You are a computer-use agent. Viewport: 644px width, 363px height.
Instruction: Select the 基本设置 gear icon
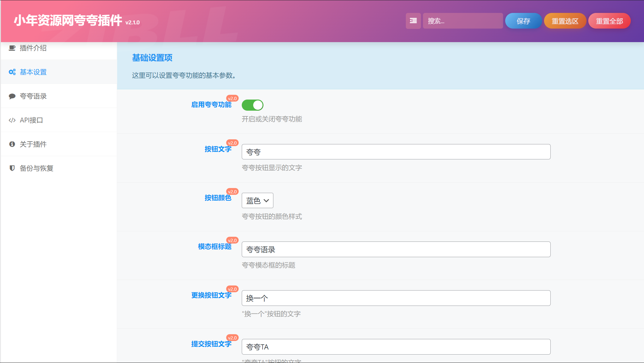[12, 72]
